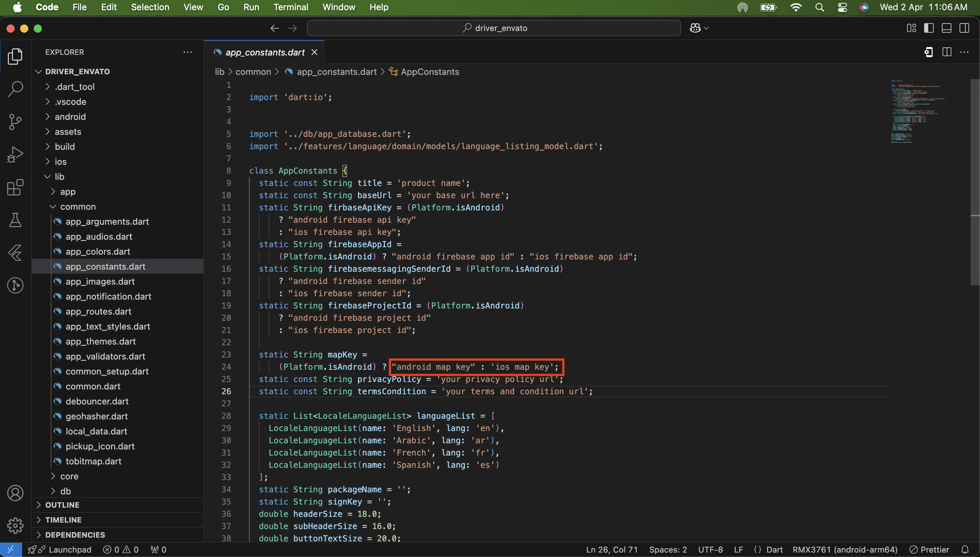980x557 pixels.
Task: Click the Dart language mode in status bar
Action: coord(774,550)
